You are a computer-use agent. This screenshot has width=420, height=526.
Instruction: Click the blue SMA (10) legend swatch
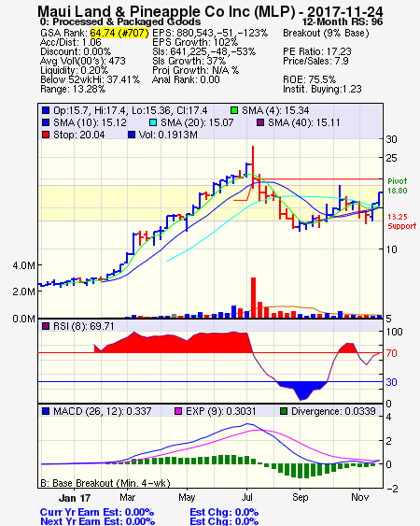(46, 122)
